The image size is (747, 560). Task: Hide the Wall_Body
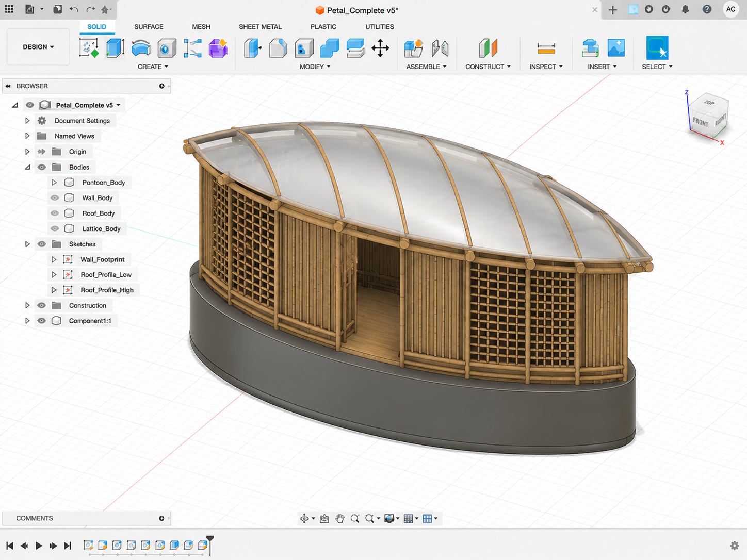coord(55,198)
